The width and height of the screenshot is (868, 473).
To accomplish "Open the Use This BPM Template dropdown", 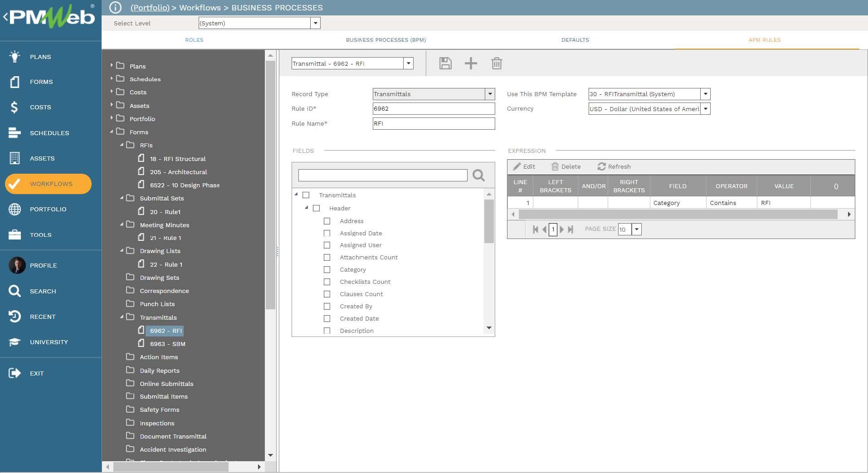I will 705,94.
